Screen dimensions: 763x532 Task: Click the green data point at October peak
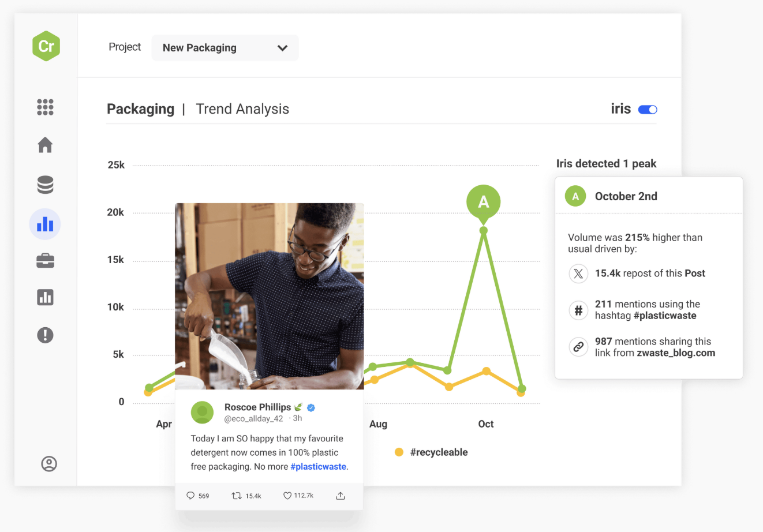484,230
